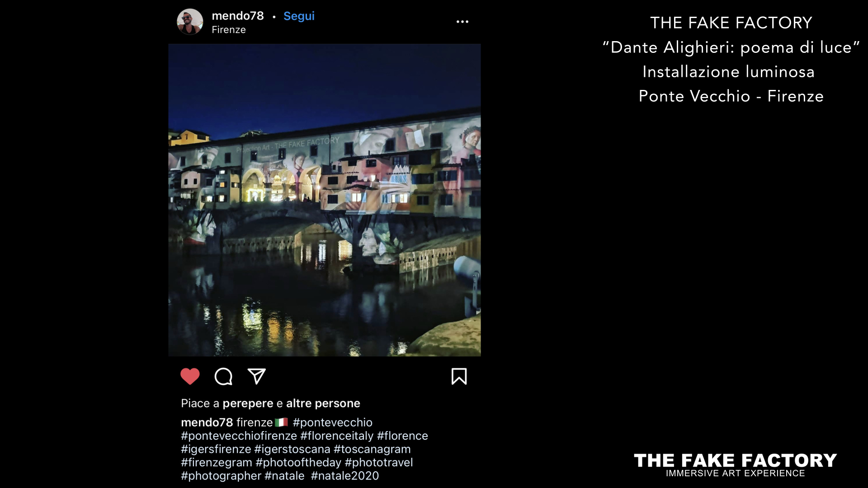The height and width of the screenshot is (488, 868).
Task: Open the Firenze location tag
Action: (229, 30)
